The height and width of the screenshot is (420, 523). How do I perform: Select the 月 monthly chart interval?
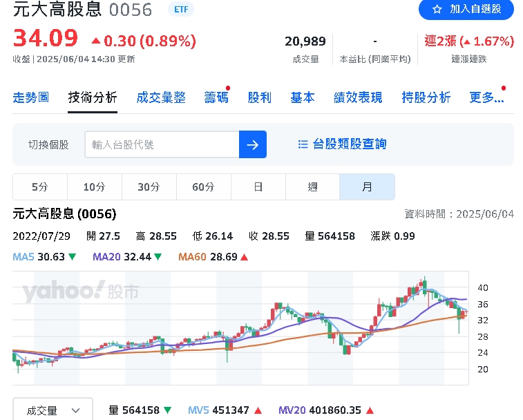point(368,187)
